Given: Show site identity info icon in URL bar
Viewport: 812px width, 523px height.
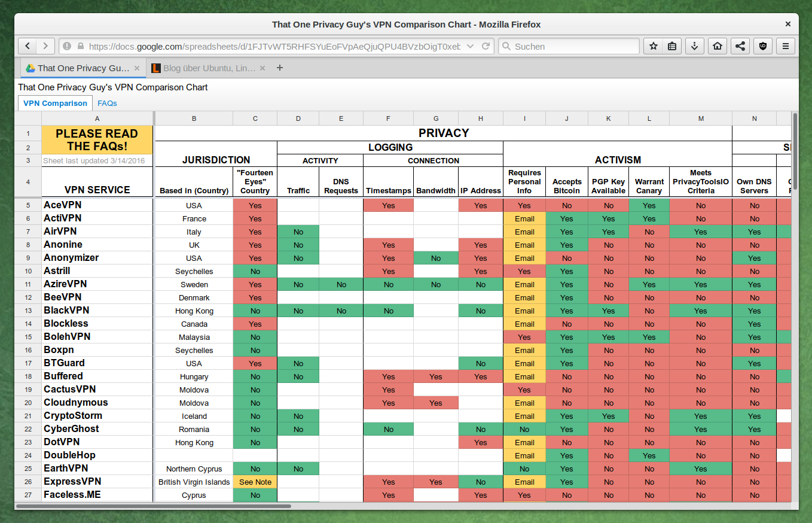Looking at the screenshot, I should pyautogui.click(x=67, y=46).
